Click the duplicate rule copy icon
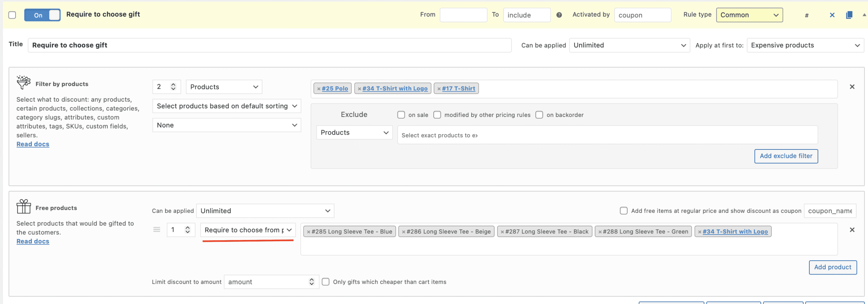Image resolution: width=868 pixels, height=304 pixels. [849, 15]
